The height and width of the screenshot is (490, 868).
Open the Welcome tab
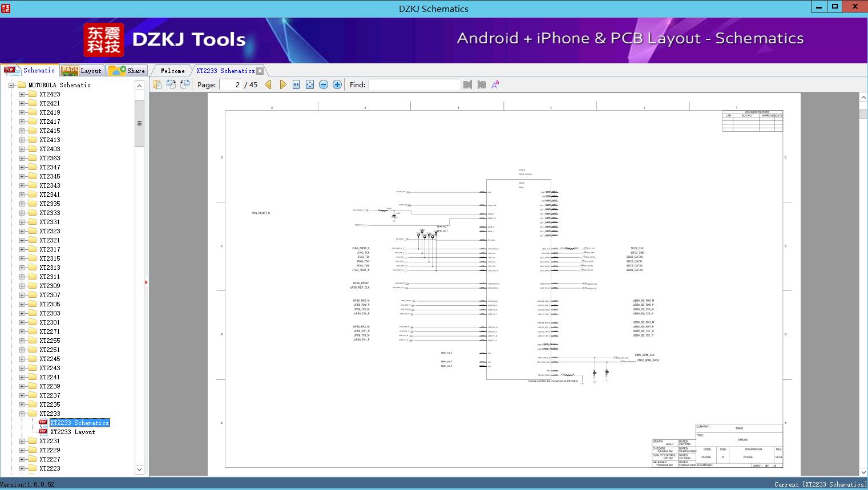tap(172, 71)
